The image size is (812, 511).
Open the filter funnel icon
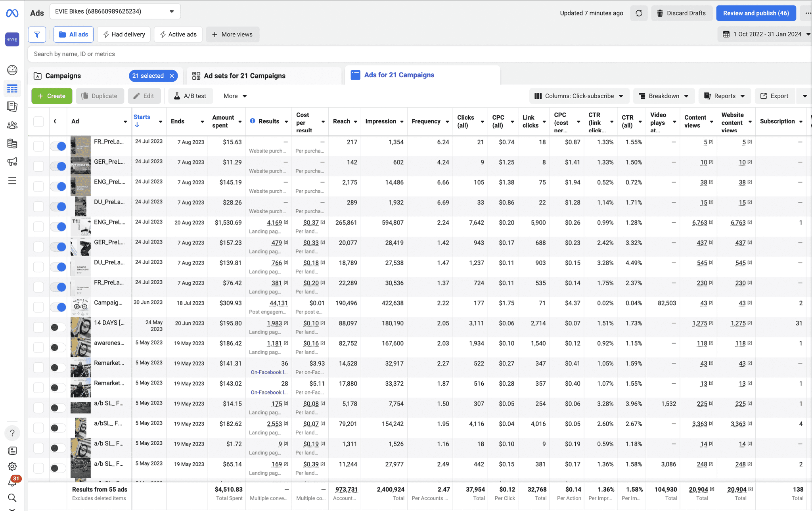(37, 34)
